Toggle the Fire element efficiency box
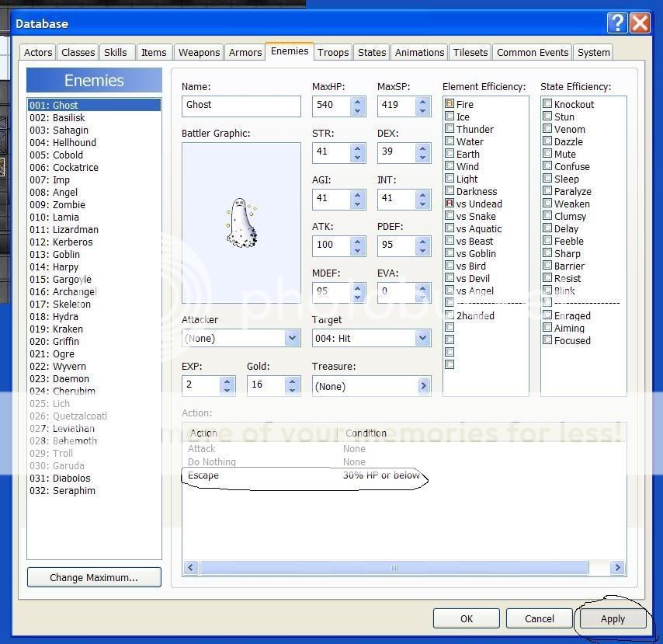This screenshot has width=663, height=644. pyautogui.click(x=450, y=104)
